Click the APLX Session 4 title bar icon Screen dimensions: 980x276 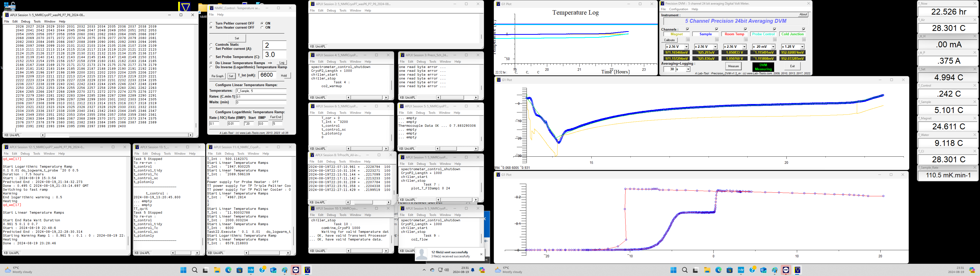(x=313, y=55)
